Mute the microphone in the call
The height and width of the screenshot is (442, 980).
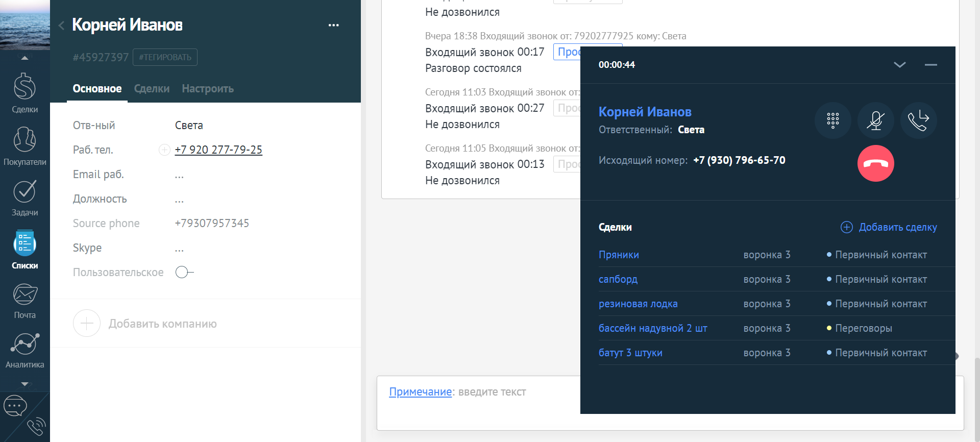coord(875,120)
